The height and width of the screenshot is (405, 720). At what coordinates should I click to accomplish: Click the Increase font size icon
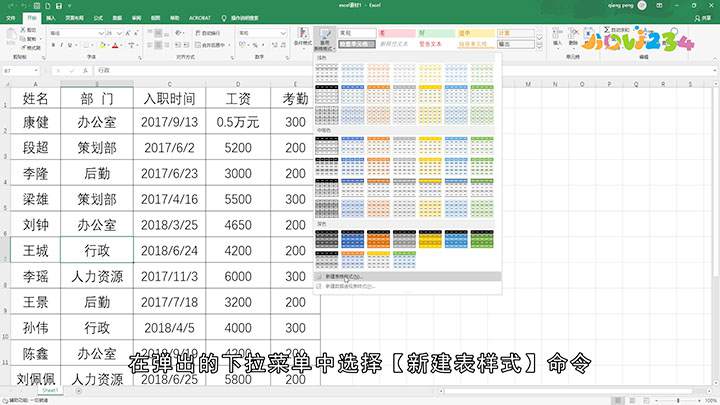point(128,33)
